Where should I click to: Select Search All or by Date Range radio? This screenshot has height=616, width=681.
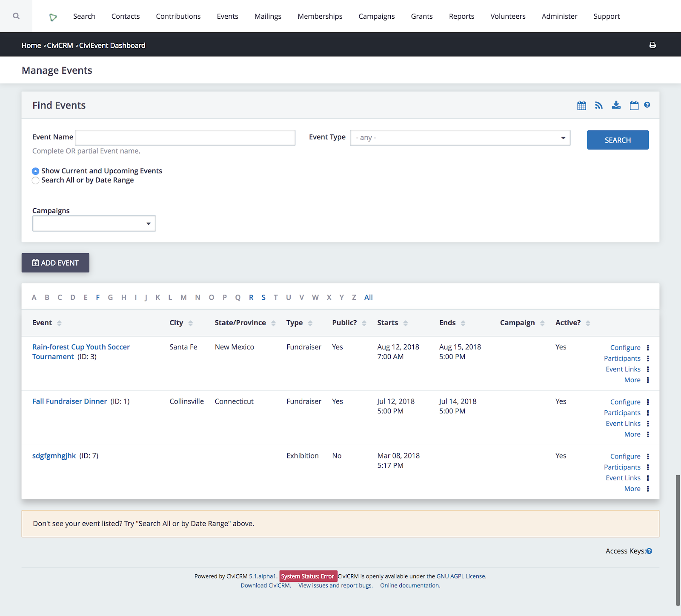(x=35, y=181)
